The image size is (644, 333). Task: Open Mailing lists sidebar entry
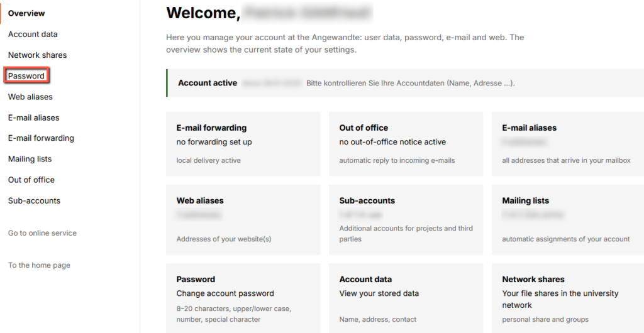pos(30,159)
